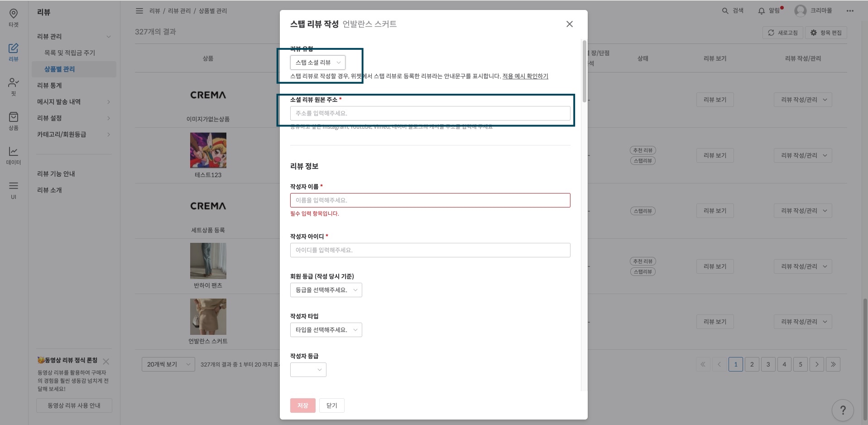Open the 작성자 타입 dropdown
The height and width of the screenshot is (425, 868).
click(326, 330)
